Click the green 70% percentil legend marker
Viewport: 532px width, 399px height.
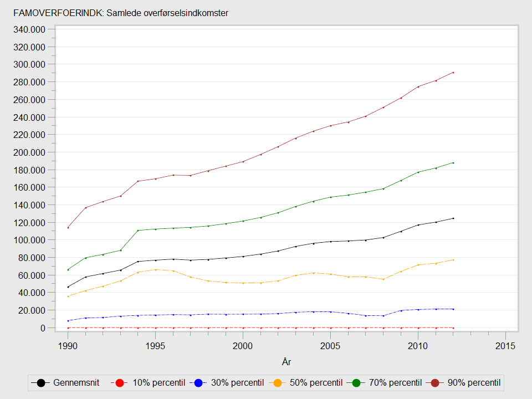pos(356,383)
